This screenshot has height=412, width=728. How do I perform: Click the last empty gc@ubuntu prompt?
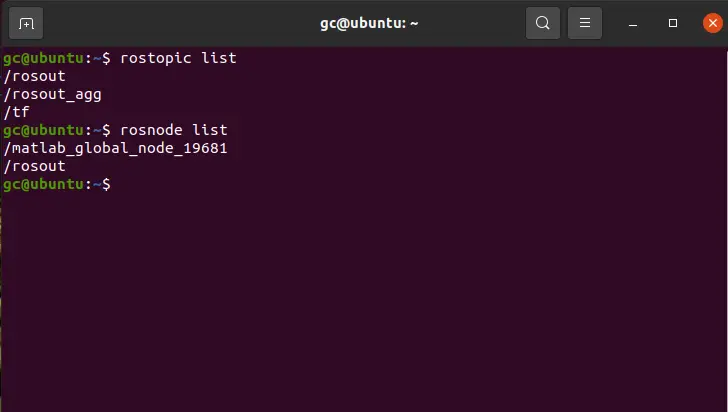coord(57,184)
